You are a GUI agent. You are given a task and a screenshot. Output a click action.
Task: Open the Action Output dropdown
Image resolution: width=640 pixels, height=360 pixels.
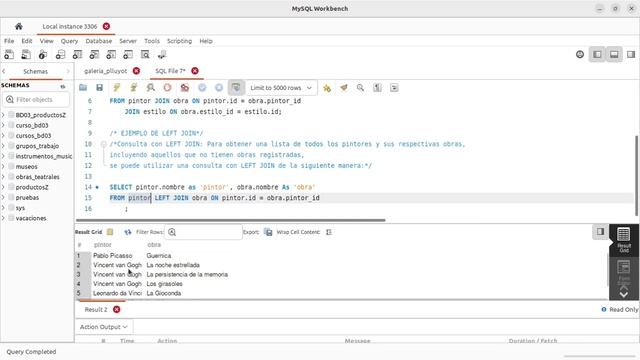tap(104, 327)
